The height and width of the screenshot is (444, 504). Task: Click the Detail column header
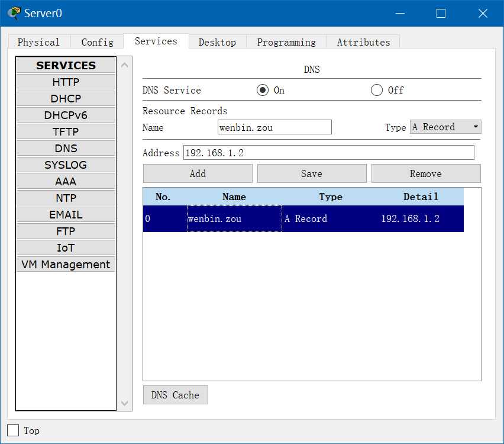click(x=421, y=197)
